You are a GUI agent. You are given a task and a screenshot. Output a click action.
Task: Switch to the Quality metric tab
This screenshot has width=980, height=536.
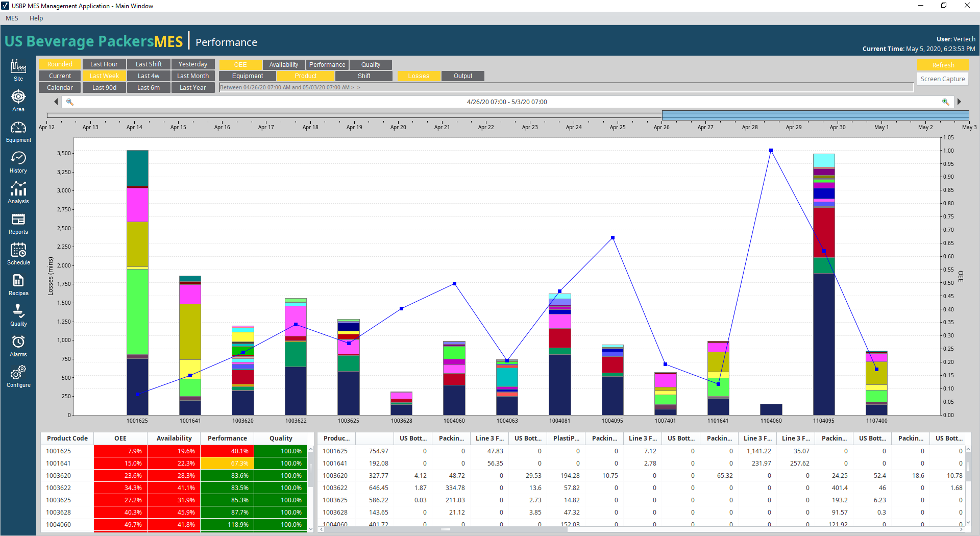tap(371, 65)
